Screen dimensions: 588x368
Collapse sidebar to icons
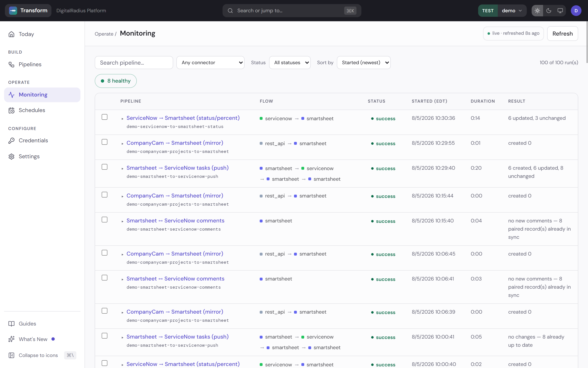(42, 355)
